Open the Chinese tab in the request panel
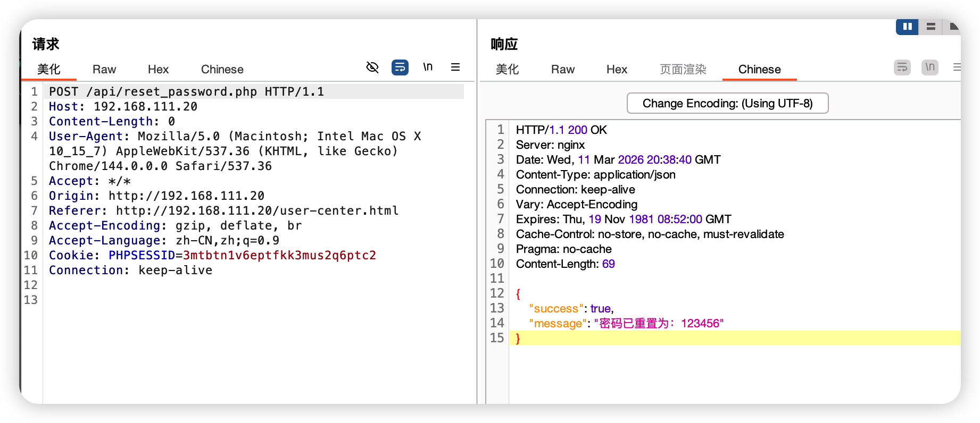 [x=222, y=70]
